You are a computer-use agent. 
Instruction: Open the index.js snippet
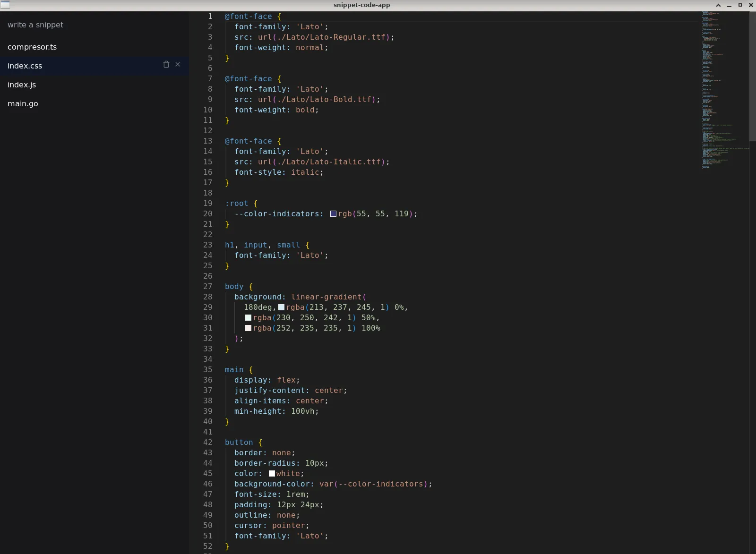click(94, 85)
